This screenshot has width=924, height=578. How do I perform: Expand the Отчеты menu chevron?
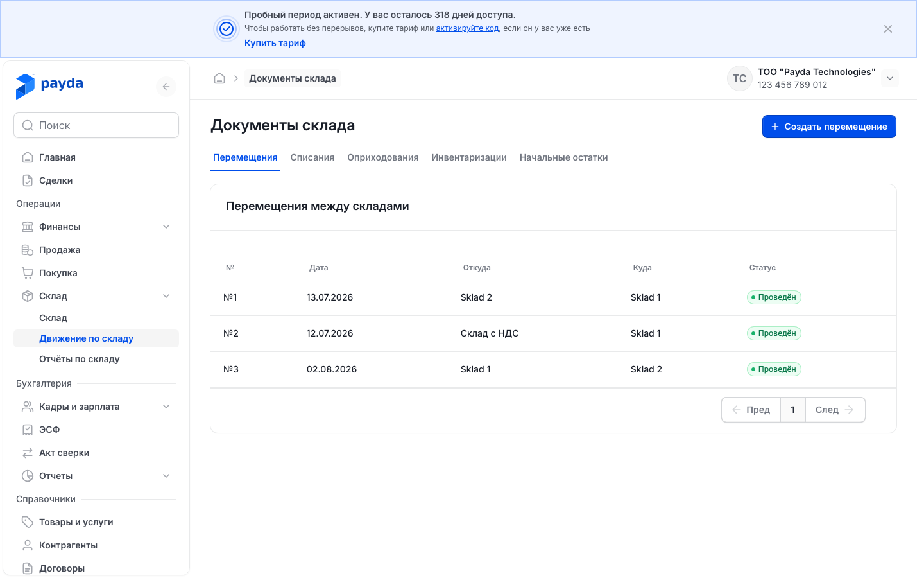(x=166, y=476)
